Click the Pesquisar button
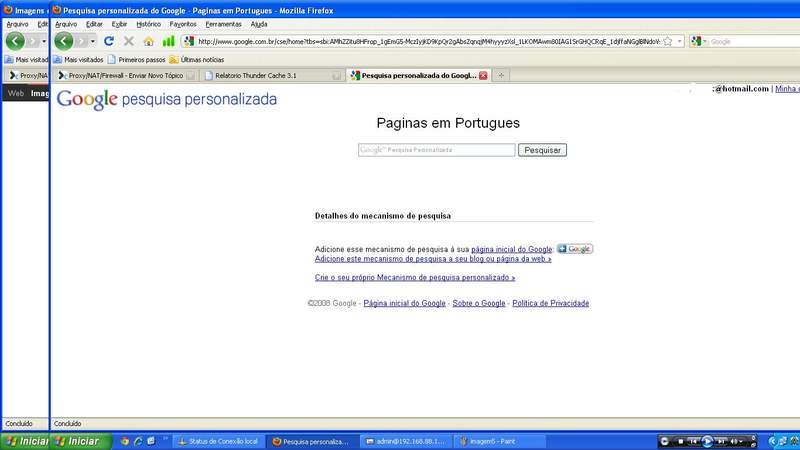Viewport: 800px width, 450px height. [542, 150]
